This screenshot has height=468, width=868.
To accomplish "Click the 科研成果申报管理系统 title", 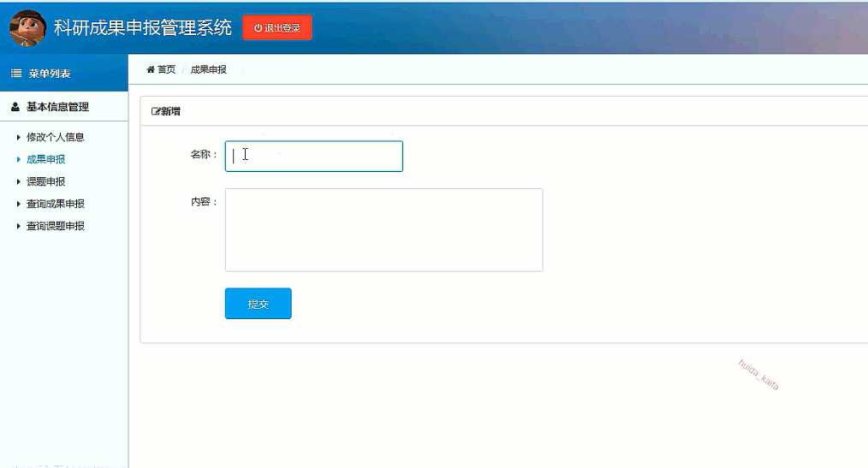I will click(x=143, y=27).
